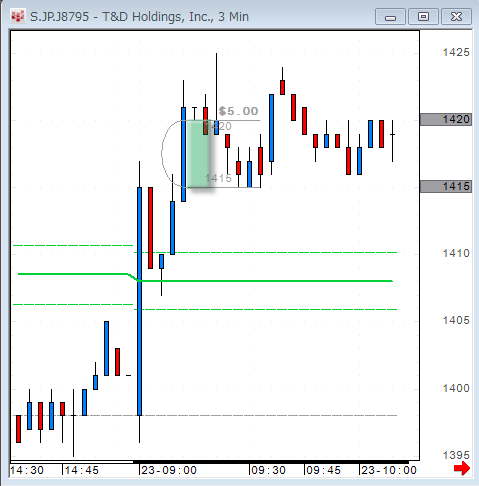Close the T&D Holdings chart window
This screenshot has height=486, width=479.
(456, 17)
